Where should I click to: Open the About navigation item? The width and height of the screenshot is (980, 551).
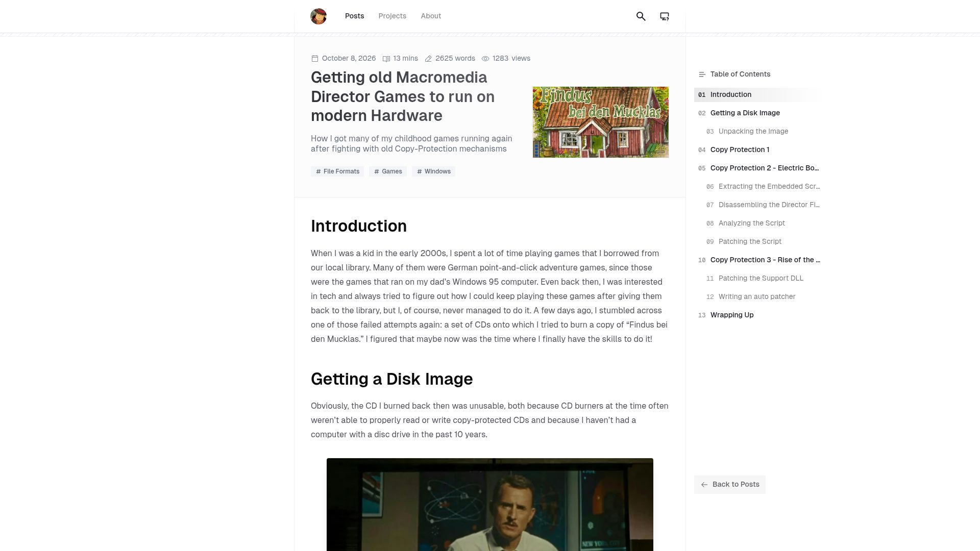click(x=431, y=16)
